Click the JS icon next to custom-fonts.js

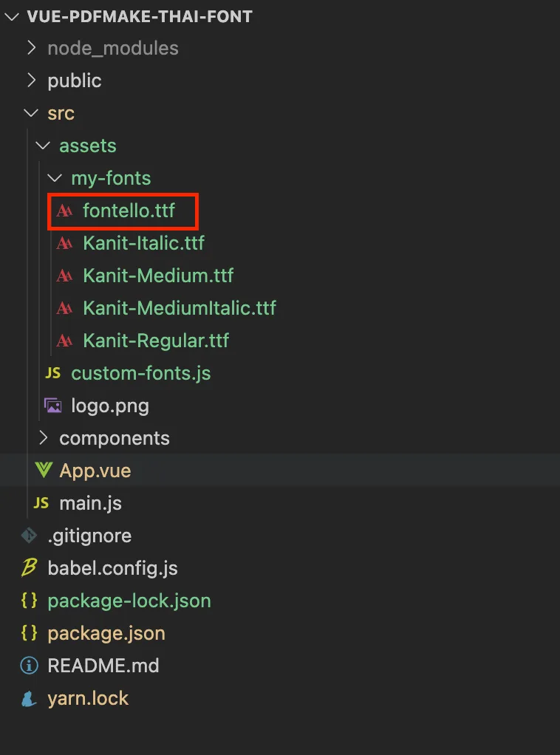53,373
